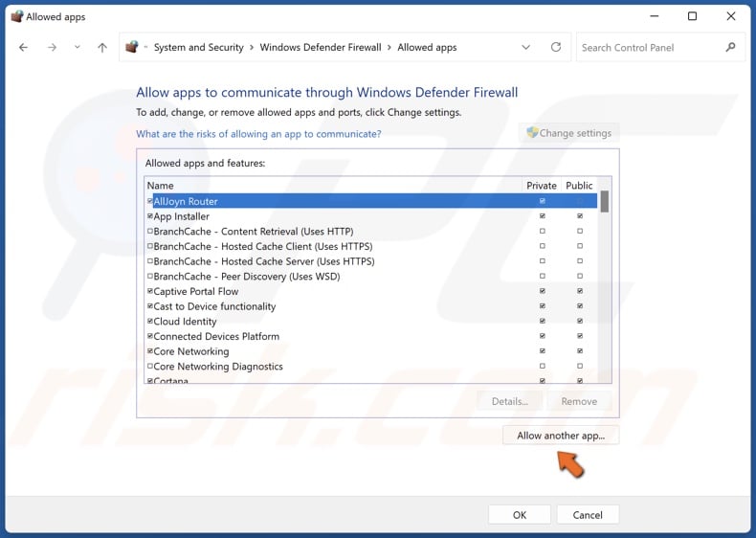This screenshot has width=756, height=538.
Task: Click the Name column header
Action: [334, 186]
